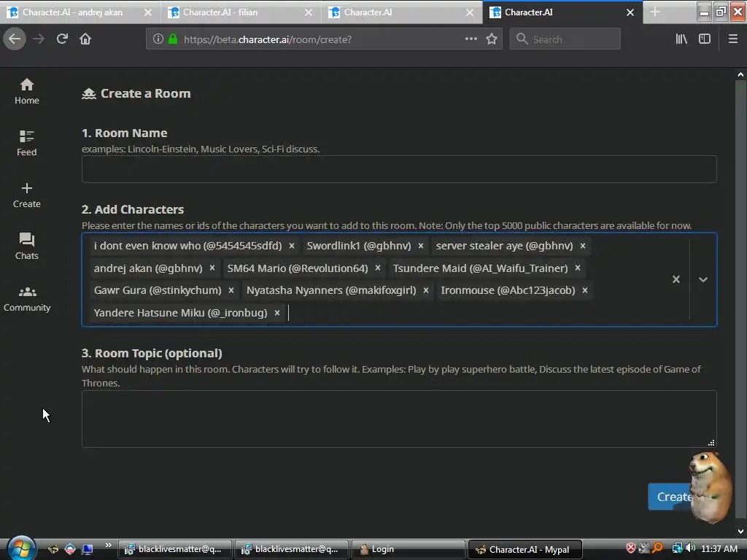747x560 pixels.
Task: Remove 'andrej akan' character tag
Action: pos(212,268)
